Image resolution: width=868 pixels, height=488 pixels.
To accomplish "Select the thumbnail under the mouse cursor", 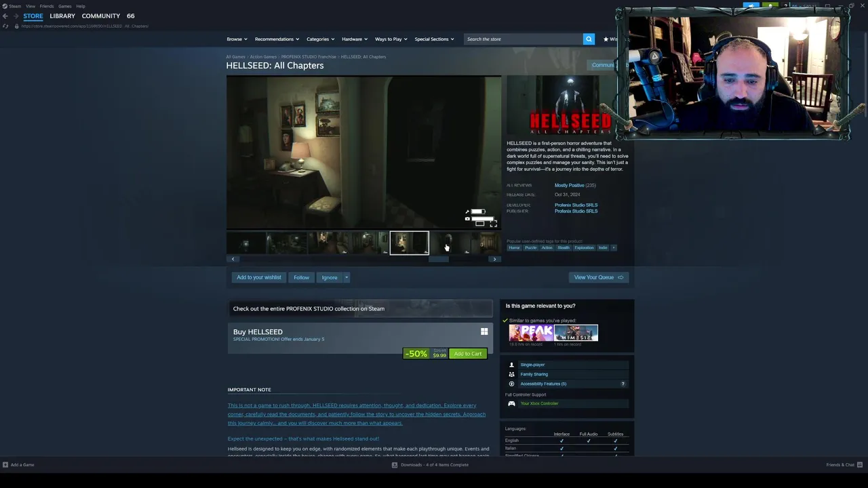I will tap(450, 243).
